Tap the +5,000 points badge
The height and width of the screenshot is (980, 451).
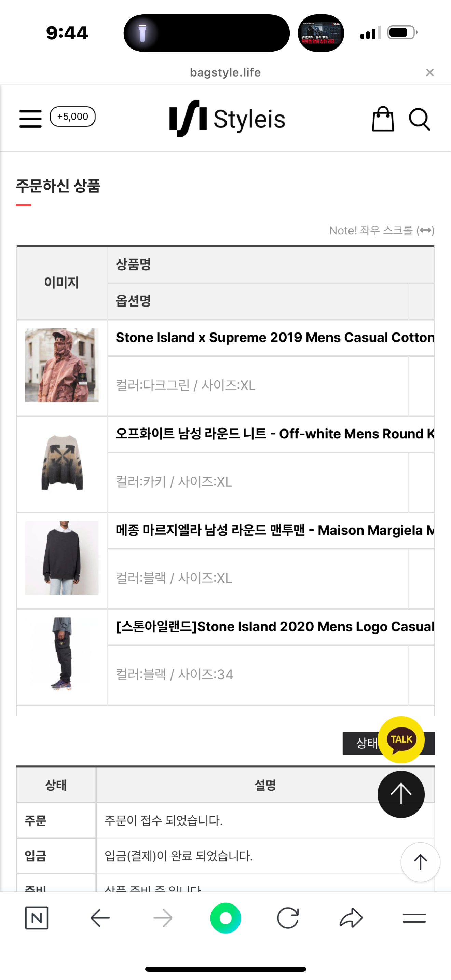(73, 117)
